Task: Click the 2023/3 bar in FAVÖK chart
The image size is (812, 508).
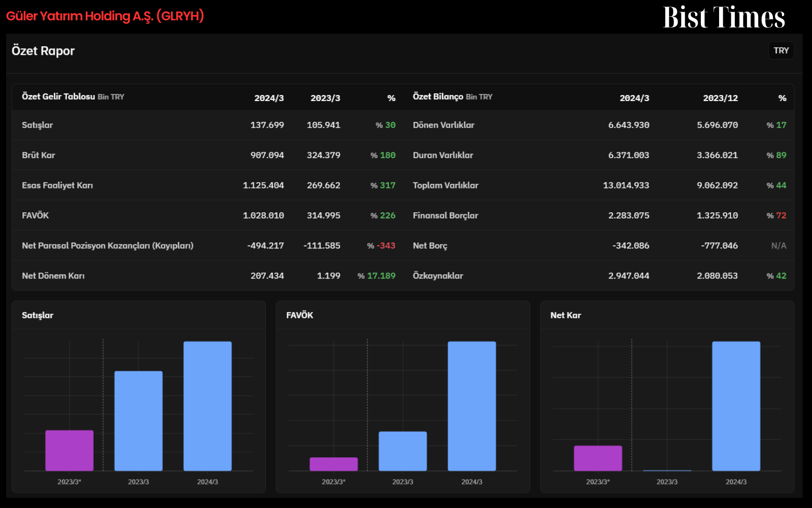Action: [403, 451]
